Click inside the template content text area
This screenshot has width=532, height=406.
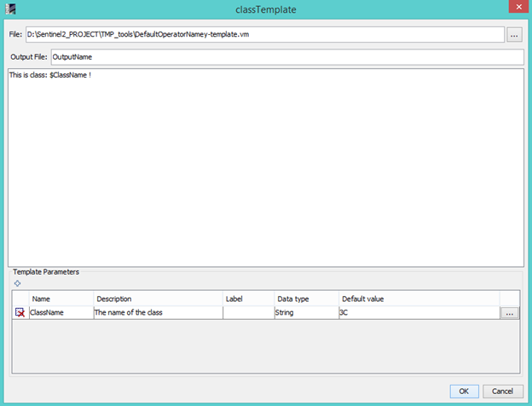pos(264,171)
